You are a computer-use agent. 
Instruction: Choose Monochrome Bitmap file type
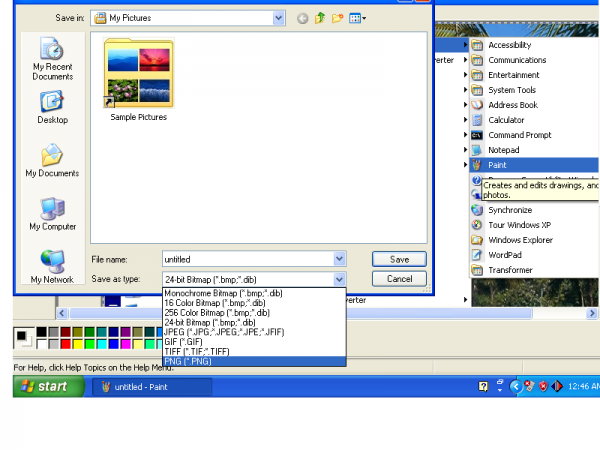point(254,293)
